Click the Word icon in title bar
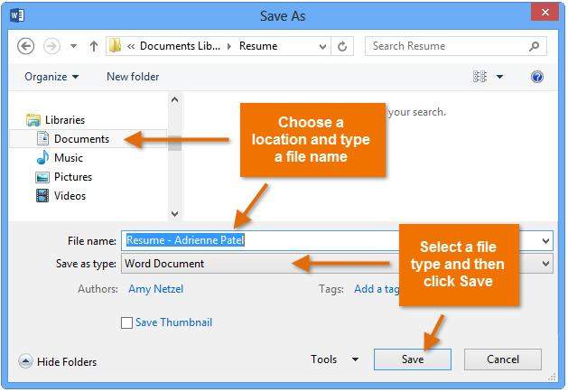The width and height of the screenshot is (568, 392). tap(17, 15)
